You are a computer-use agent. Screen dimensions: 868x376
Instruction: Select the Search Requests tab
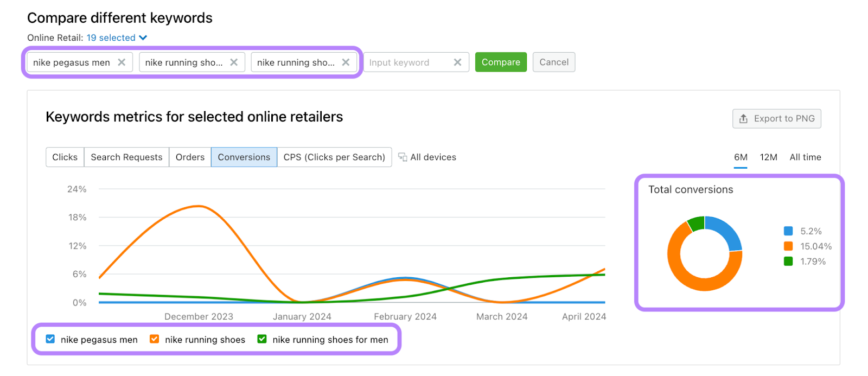point(126,157)
